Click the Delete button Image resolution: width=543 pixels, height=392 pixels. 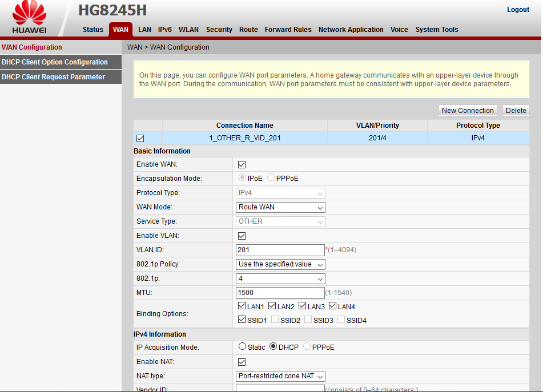pos(516,110)
